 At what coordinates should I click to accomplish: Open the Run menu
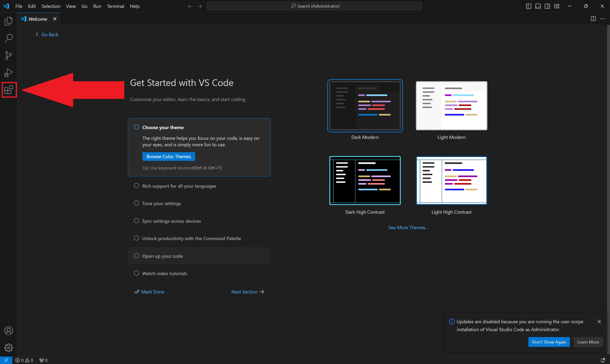click(97, 6)
